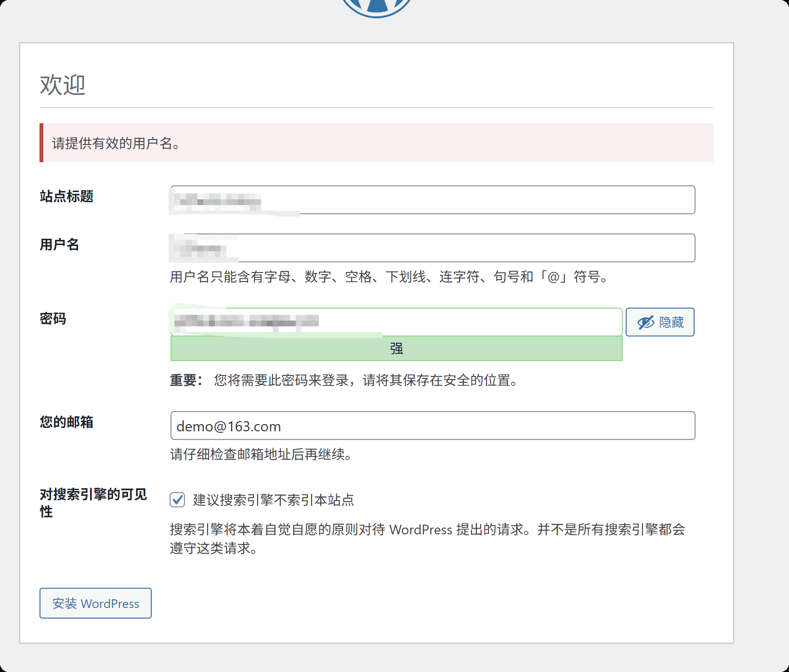789x672 pixels.
Task: Click the 站点标题 field label
Action: [x=66, y=196]
